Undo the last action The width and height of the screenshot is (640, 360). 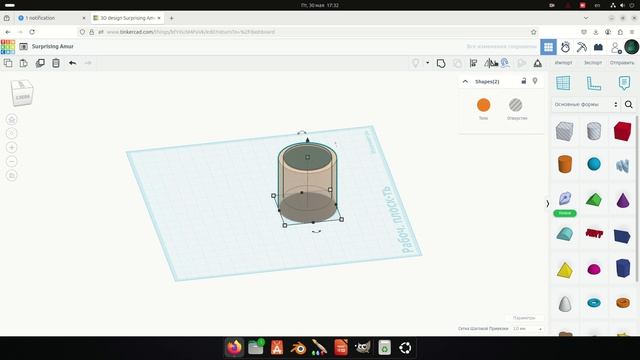tap(72, 63)
